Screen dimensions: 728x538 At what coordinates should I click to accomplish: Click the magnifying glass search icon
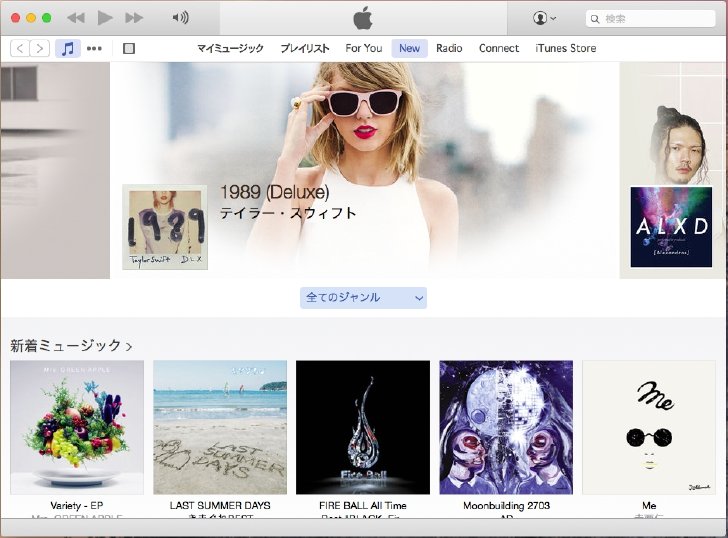click(x=595, y=19)
